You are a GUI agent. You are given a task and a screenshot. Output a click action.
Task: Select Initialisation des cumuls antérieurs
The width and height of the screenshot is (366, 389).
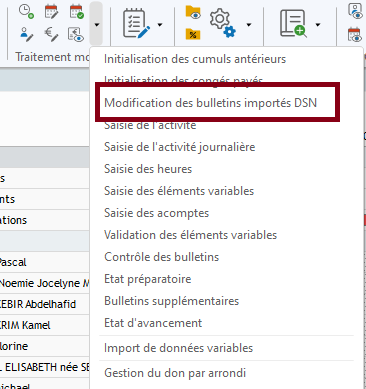pos(195,59)
